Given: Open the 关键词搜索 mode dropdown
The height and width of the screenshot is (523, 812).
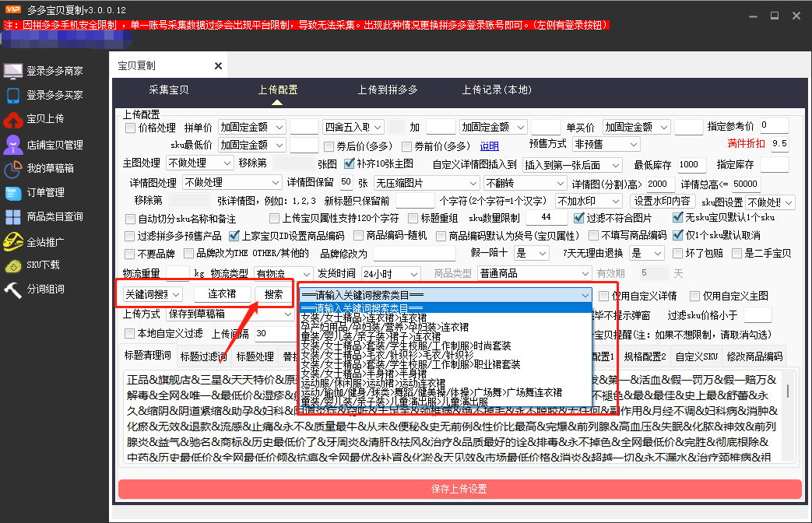Looking at the screenshot, I should (x=153, y=294).
